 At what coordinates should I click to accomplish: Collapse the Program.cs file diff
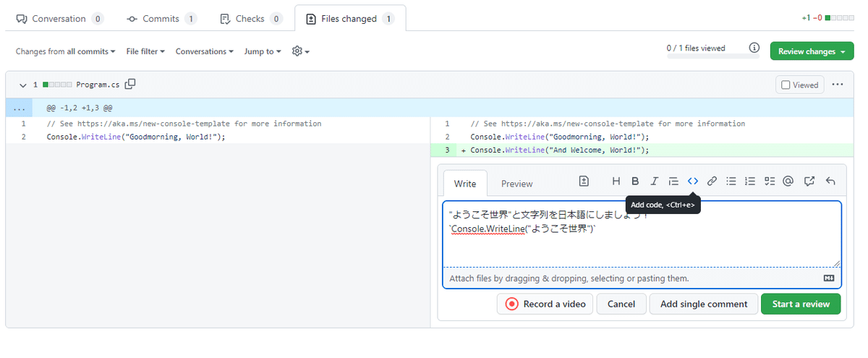[22, 85]
